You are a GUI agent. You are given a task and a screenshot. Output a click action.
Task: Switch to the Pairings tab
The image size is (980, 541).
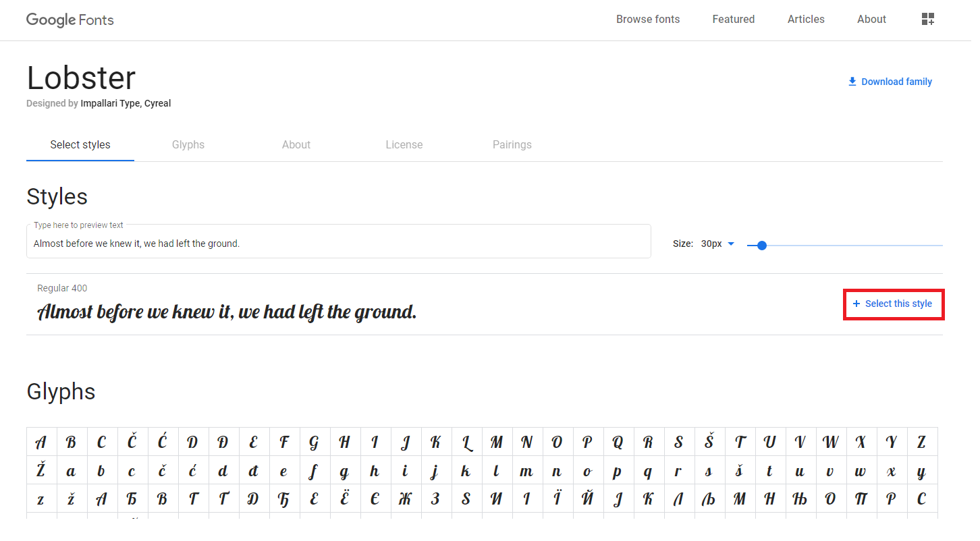coord(512,144)
